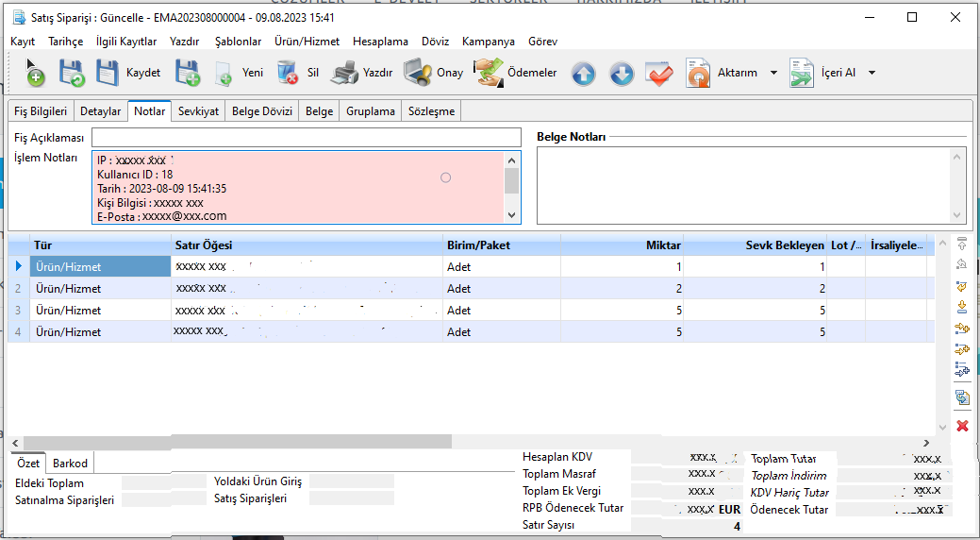Expand the Aktarım dropdown arrow
The width and height of the screenshot is (980, 540).
pyautogui.click(x=773, y=73)
